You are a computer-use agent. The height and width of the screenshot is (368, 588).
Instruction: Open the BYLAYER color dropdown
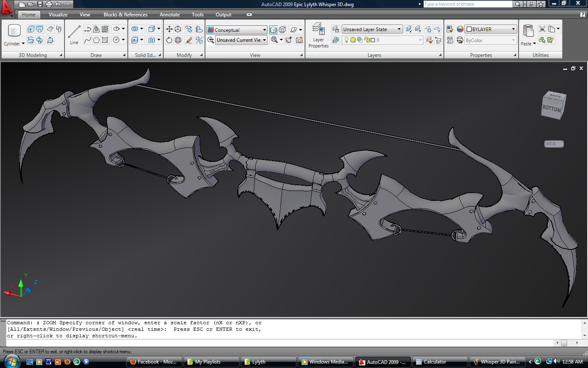tap(491, 29)
